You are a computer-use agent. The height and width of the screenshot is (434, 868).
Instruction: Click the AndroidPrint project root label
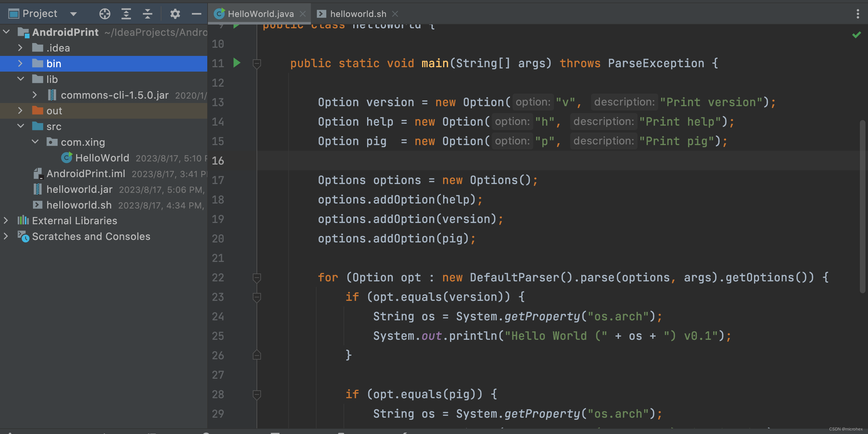pos(65,32)
